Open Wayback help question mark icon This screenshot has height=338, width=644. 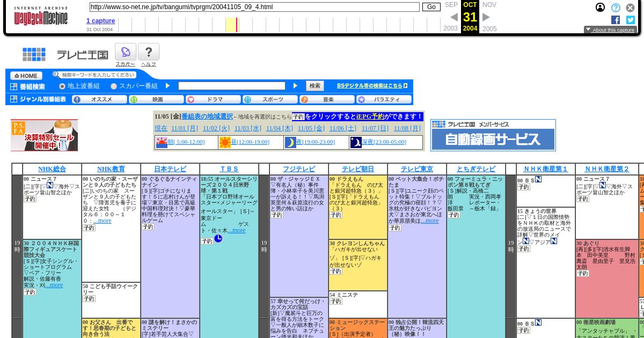(616, 8)
